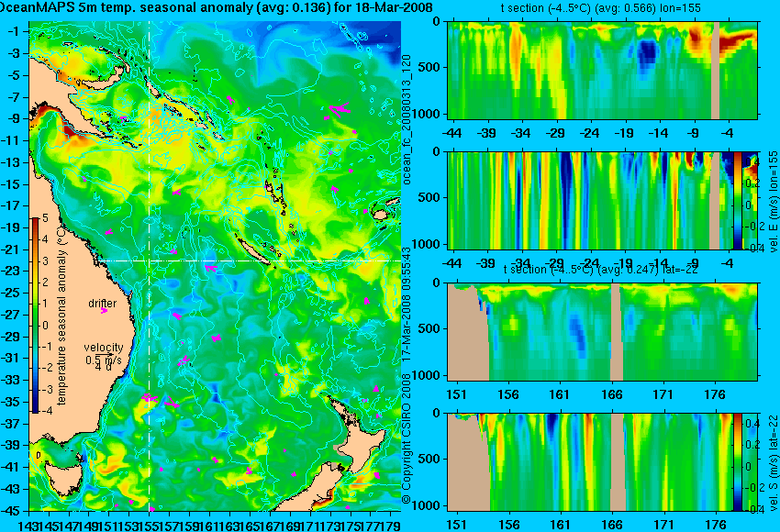Click the 'vel. S (m/s) lat=-22' label
The width and height of the screenshot is (780, 532).
[774, 462]
